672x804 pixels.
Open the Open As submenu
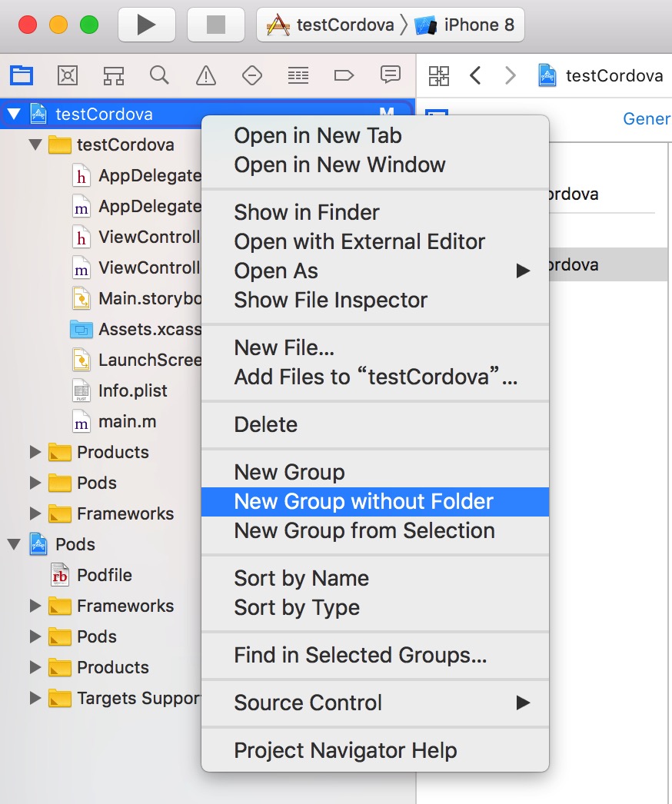click(375, 271)
